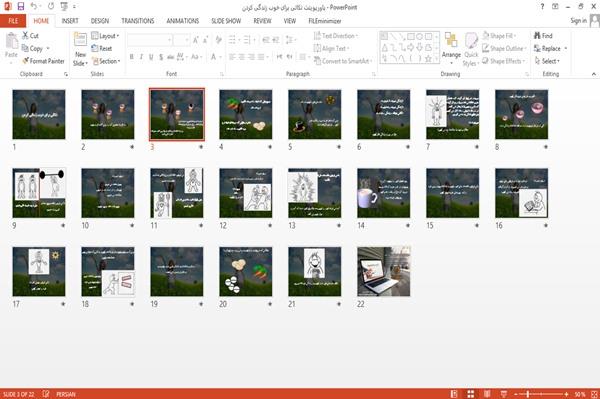Viewport: 600px width, 399px height.
Task: Click Convert to SmartArt
Action: coord(342,61)
